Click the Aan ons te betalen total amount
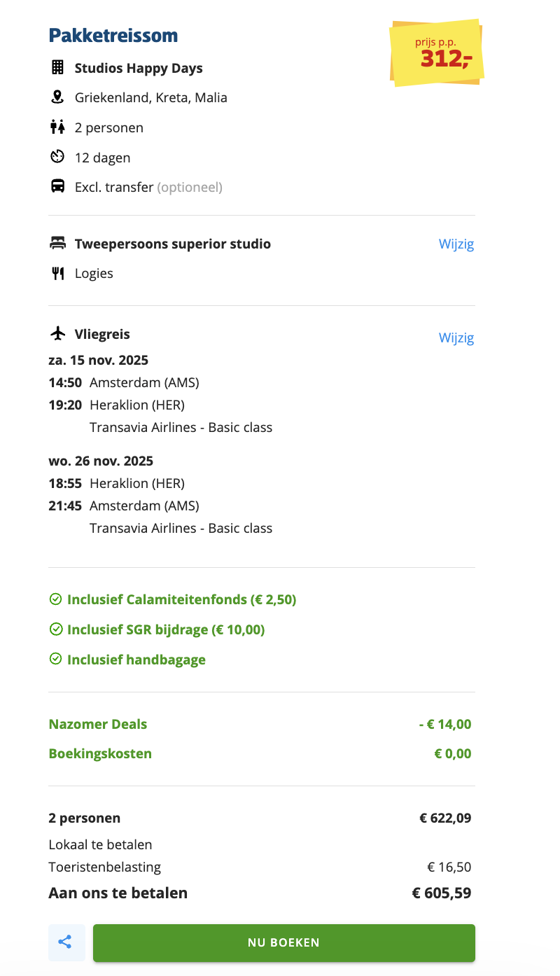The image size is (560, 976). tap(441, 893)
